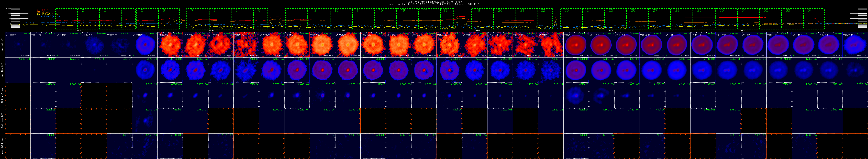The image size is (868, 159).
Task: Open the 04:51:36 image in the 3-6 keV row
Action: [144, 44]
